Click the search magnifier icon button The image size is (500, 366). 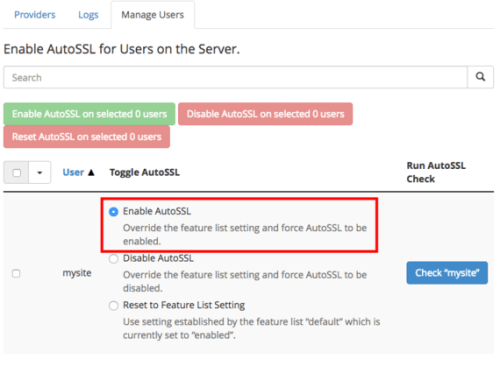click(x=480, y=77)
